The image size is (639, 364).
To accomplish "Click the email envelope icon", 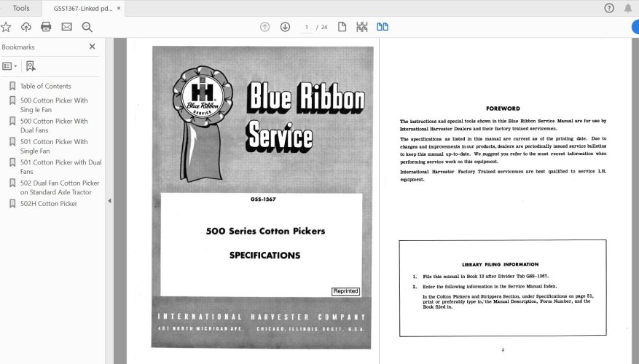I will (x=66, y=27).
